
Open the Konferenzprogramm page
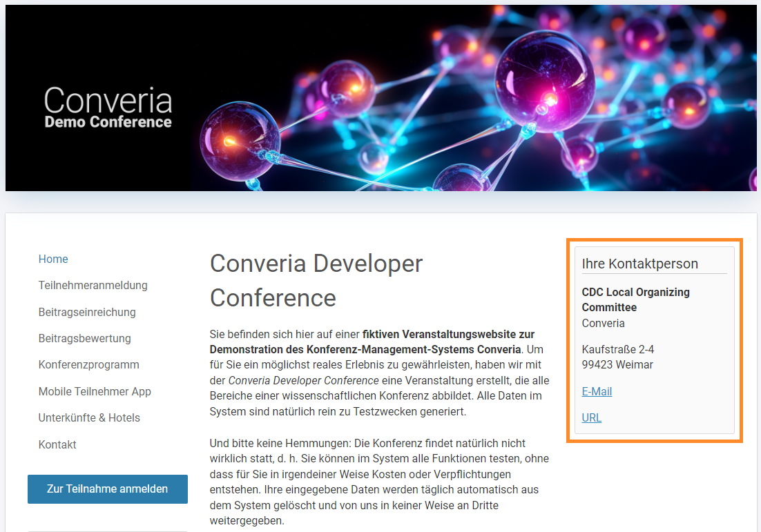[89, 365]
